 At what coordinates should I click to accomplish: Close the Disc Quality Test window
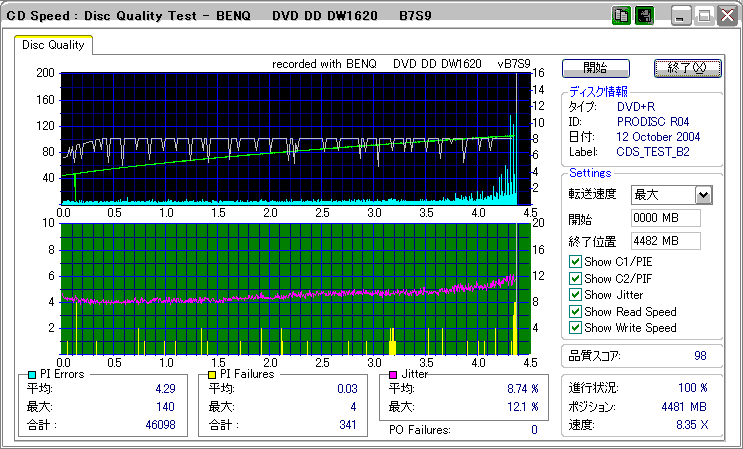[x=726, y=16]
